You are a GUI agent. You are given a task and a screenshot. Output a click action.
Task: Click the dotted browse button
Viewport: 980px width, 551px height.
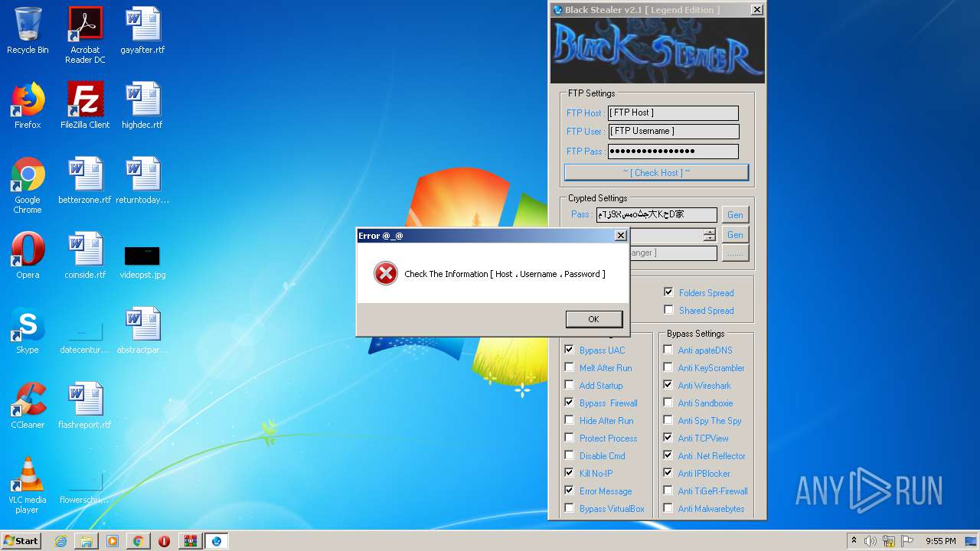[x=735, y=253]
